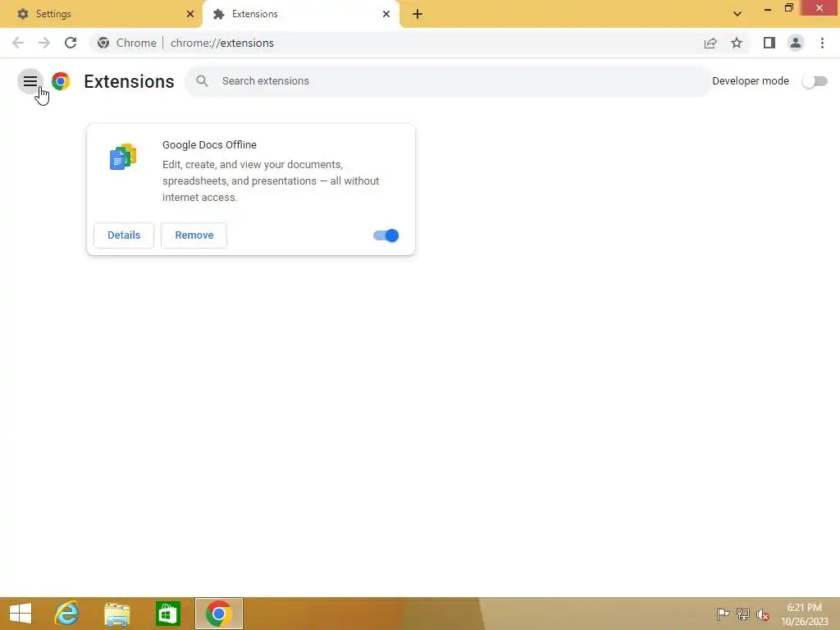Screen dimensions: 840x630
Task: Reload the extensions page
Action: coord(71,43)
